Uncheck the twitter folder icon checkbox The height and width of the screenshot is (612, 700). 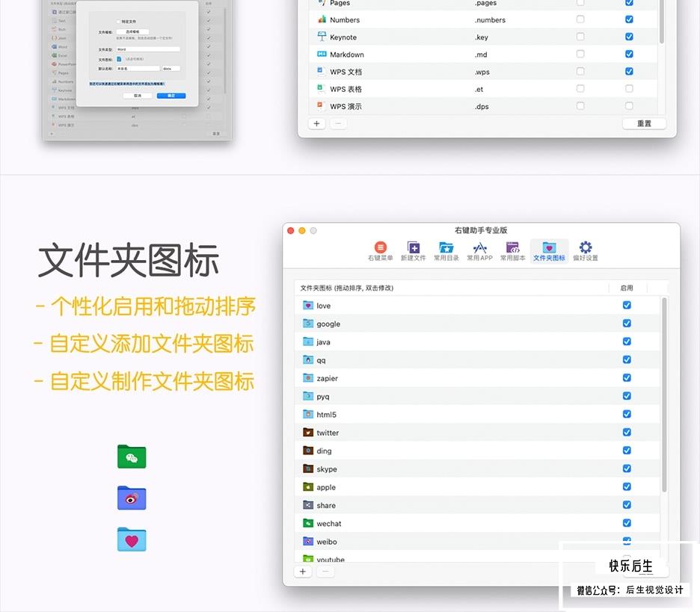click(627, 432)
